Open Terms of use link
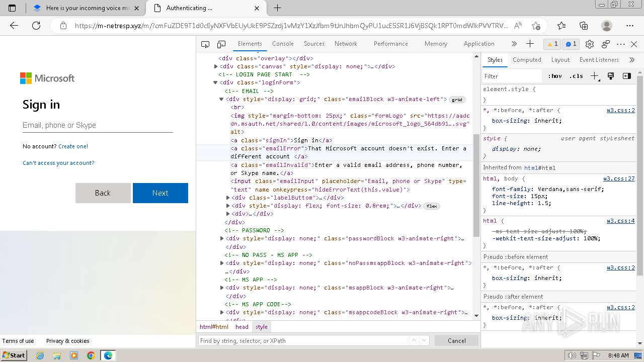This screenshot has height=362, width=644. click(x=18, y=341)
